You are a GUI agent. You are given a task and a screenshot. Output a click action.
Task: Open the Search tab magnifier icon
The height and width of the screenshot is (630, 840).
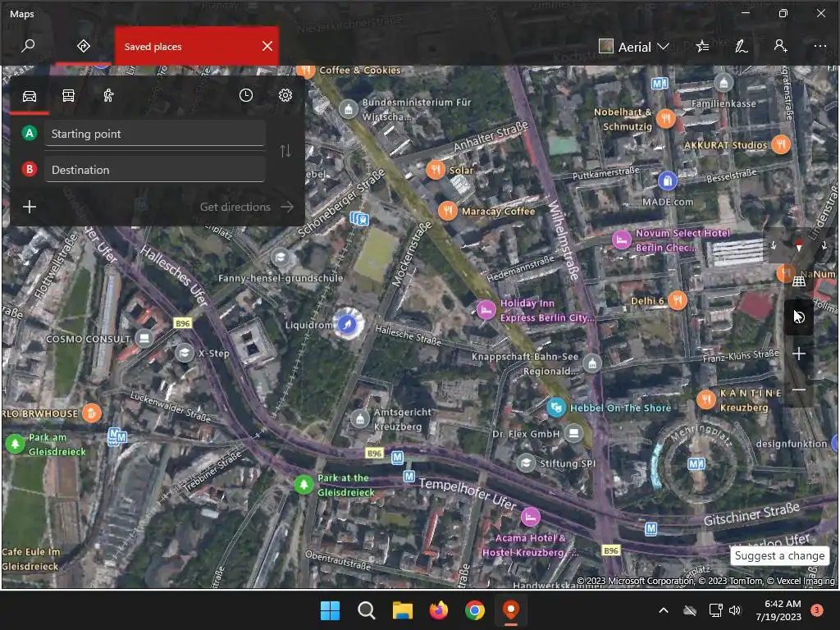tap(28, 46)
